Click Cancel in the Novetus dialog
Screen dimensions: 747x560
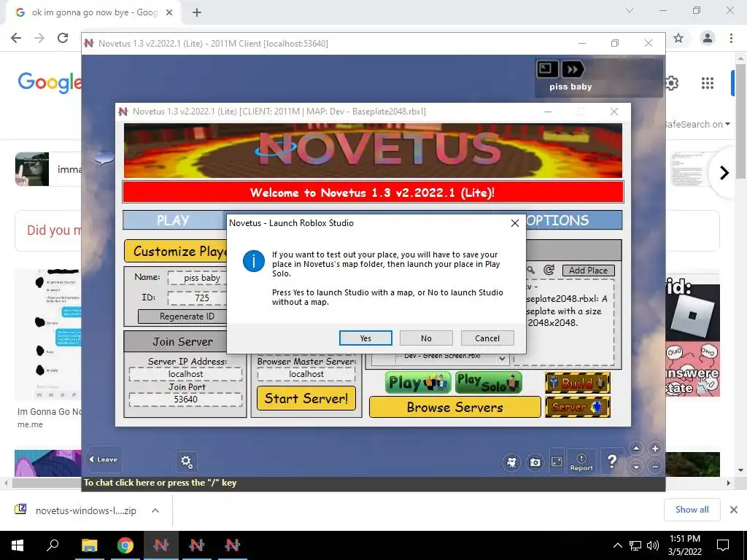click(487, 338)
